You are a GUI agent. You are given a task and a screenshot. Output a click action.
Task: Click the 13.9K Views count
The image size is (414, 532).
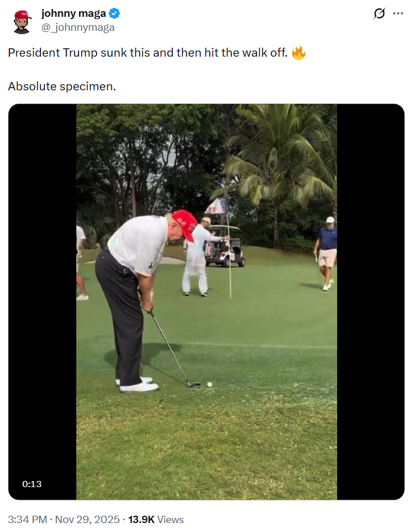(x=155, y=520)
